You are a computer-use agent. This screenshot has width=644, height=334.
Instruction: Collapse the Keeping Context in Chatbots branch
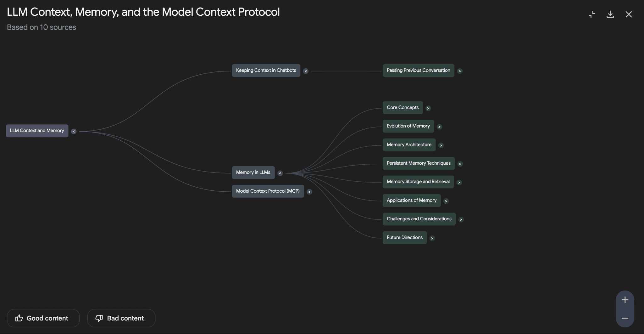point(306,71)
